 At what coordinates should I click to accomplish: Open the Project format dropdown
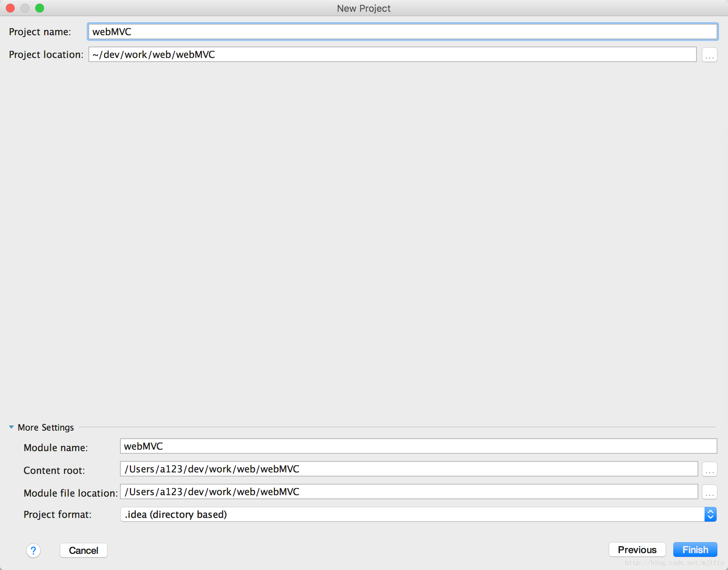(x=418, y=514)
